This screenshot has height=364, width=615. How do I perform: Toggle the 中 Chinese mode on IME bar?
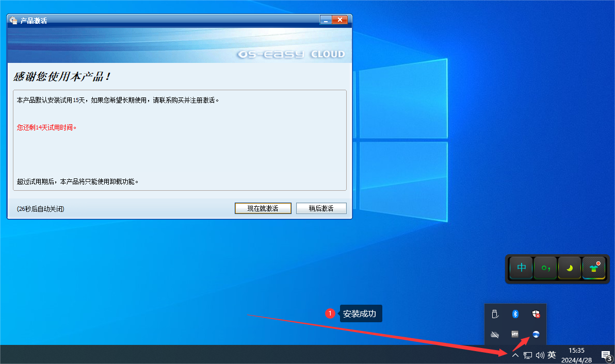click(x=521, y=268)
